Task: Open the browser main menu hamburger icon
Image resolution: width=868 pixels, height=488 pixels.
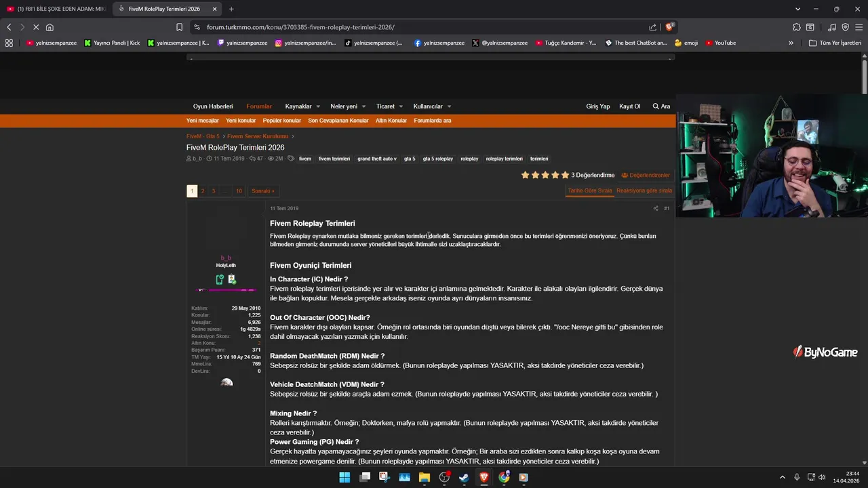Action: pyautogui.click(x=859, y=27)
